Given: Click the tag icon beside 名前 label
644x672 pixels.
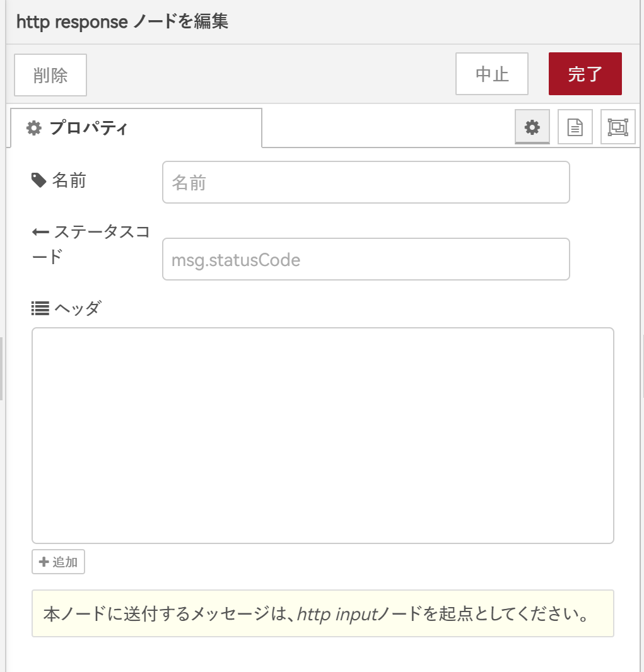Looking at the screenshot, I should point(40,180).
